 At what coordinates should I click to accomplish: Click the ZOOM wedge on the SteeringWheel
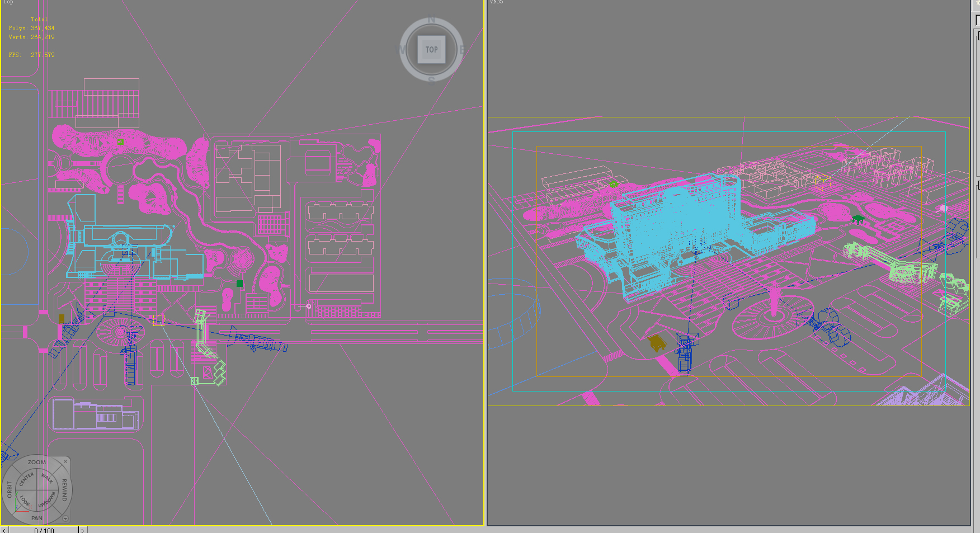pyautogui.click(x=37, y=462)
